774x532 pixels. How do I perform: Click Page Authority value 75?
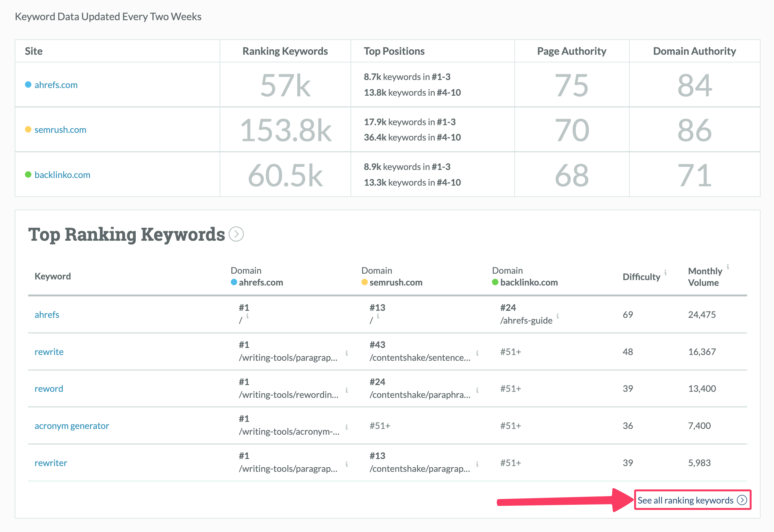click(x=572, y=85)
